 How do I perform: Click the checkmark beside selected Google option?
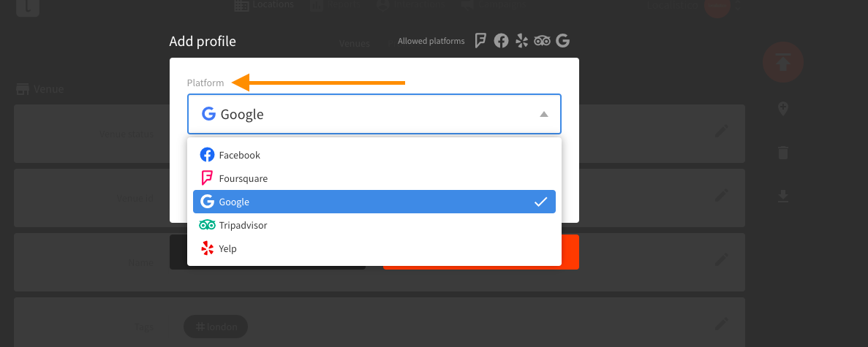pos(540,202)
